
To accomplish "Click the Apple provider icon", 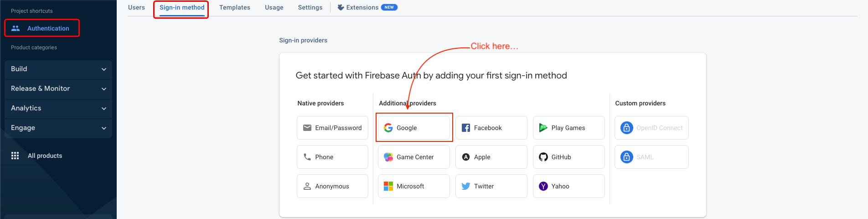I will click(466, 157).
